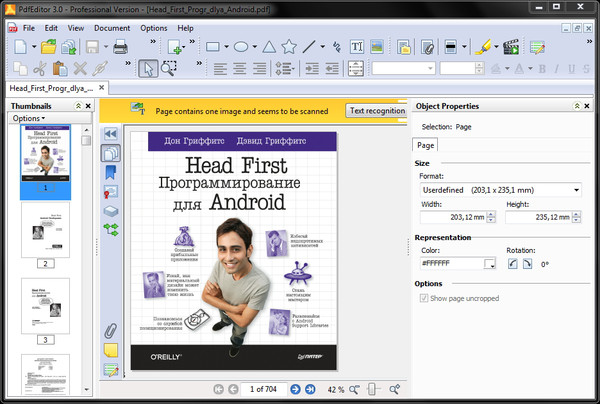Open the page color picker dropdown

tap(490, 264)
